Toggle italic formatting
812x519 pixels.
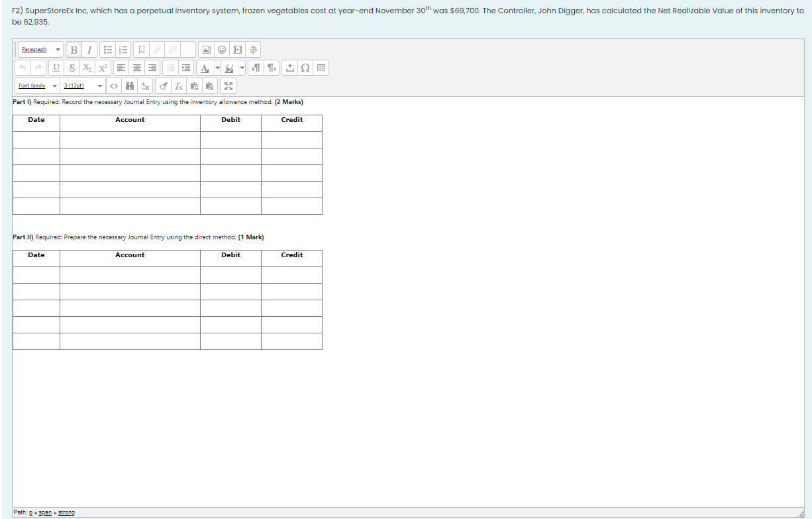(89, 50)
